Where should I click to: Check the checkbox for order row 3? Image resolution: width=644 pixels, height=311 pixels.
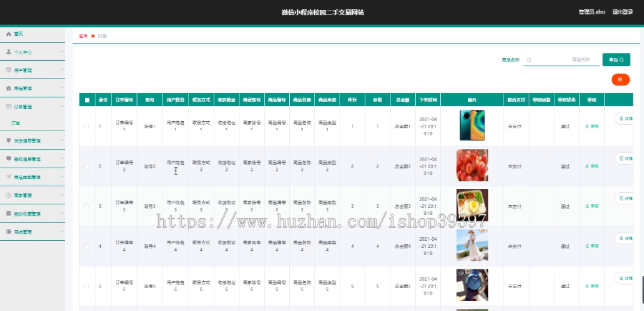click(x=87, y=206)
